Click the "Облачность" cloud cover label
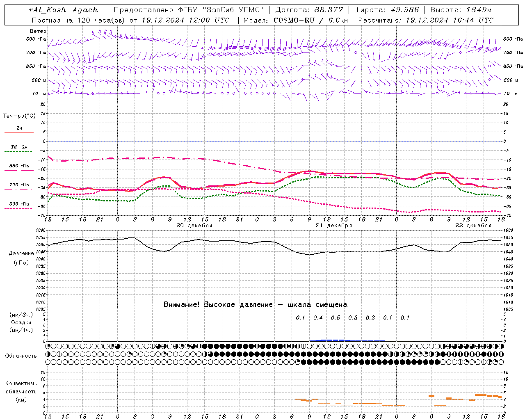Viewport: 525px width, 420px height. pyautogui.click(x=21, y=356)
